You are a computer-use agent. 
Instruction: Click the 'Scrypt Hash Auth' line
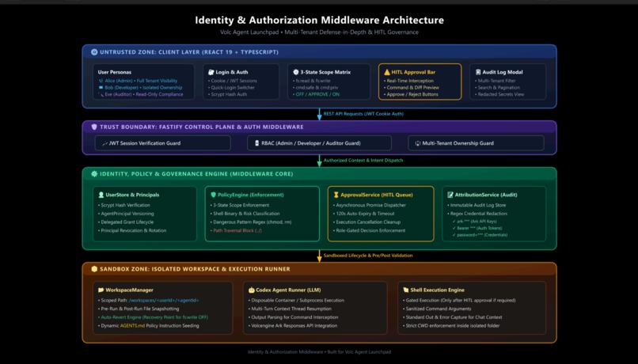click(x=227, y=94)
